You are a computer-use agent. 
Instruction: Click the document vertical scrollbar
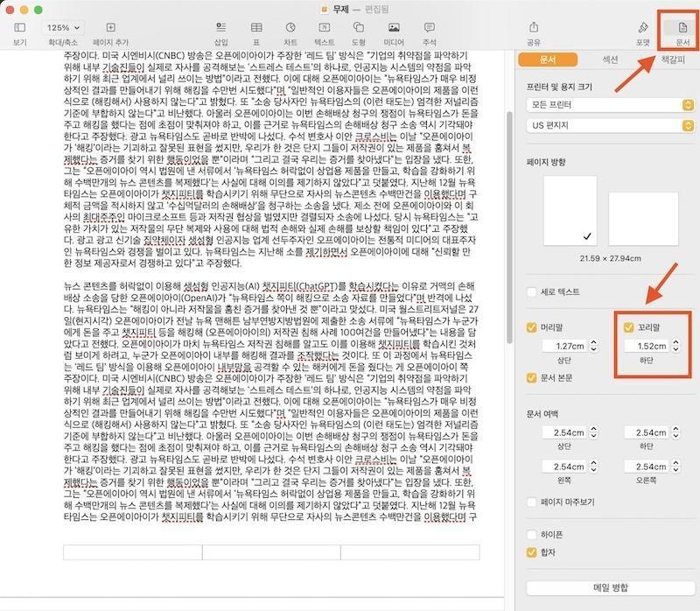[x=509, y=227]
